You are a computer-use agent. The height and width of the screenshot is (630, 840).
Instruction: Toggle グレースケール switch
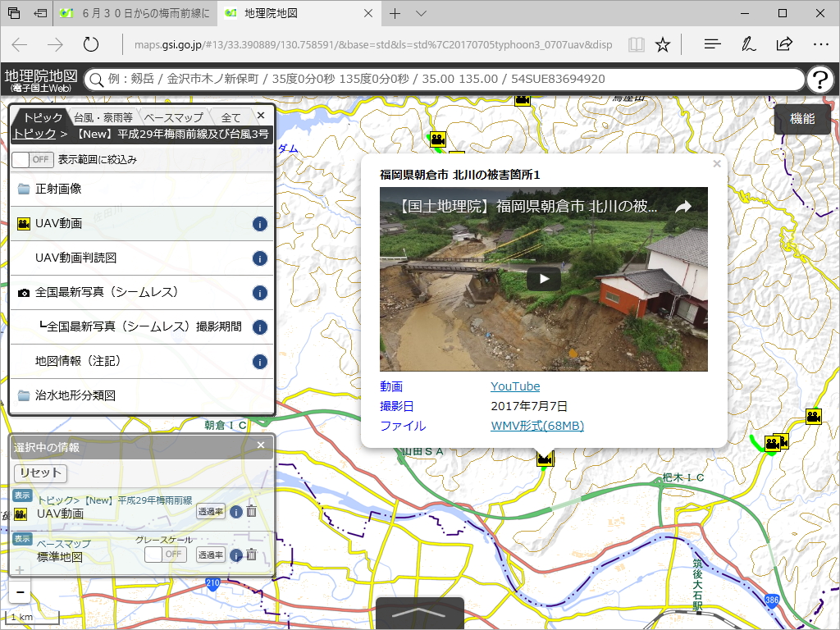[x=166, y=555]
